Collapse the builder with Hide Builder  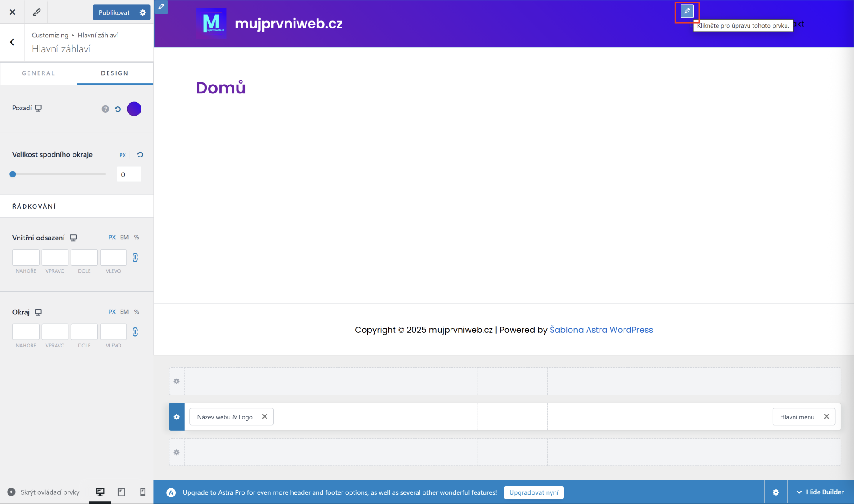[820, 492]
